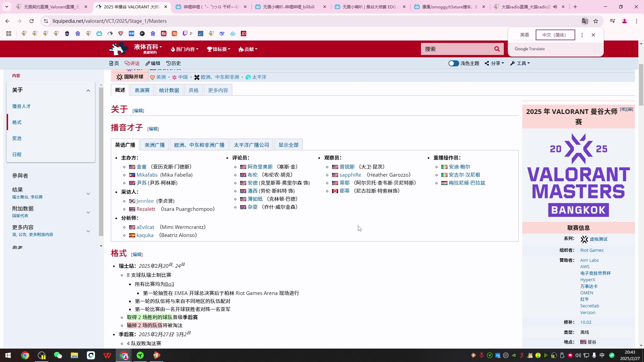This screenshot has height=362, width=644.
Task: Click the address bar URL
Action: tap(110, 21)
